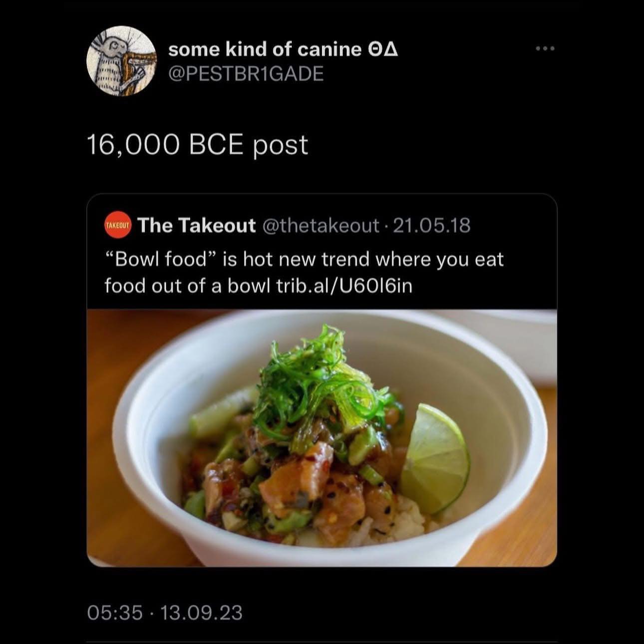The image size is (644, 644).
Task: Click the "16,000 BCE post" tweet text
Action: [198, 145]
